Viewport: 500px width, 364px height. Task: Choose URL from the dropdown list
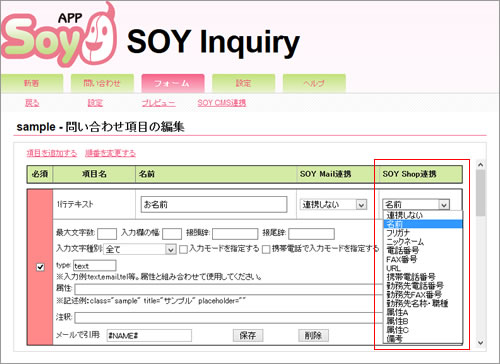pos(423,268)
